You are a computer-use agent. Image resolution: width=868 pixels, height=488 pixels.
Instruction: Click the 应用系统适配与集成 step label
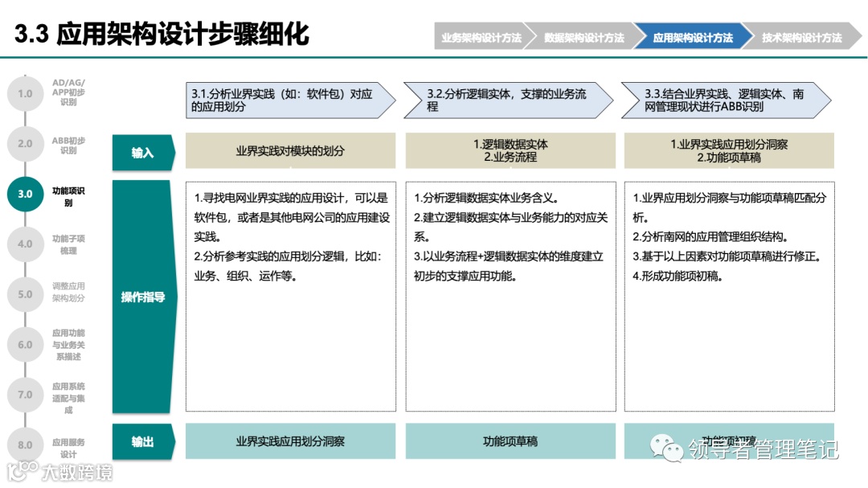[68, 398]
